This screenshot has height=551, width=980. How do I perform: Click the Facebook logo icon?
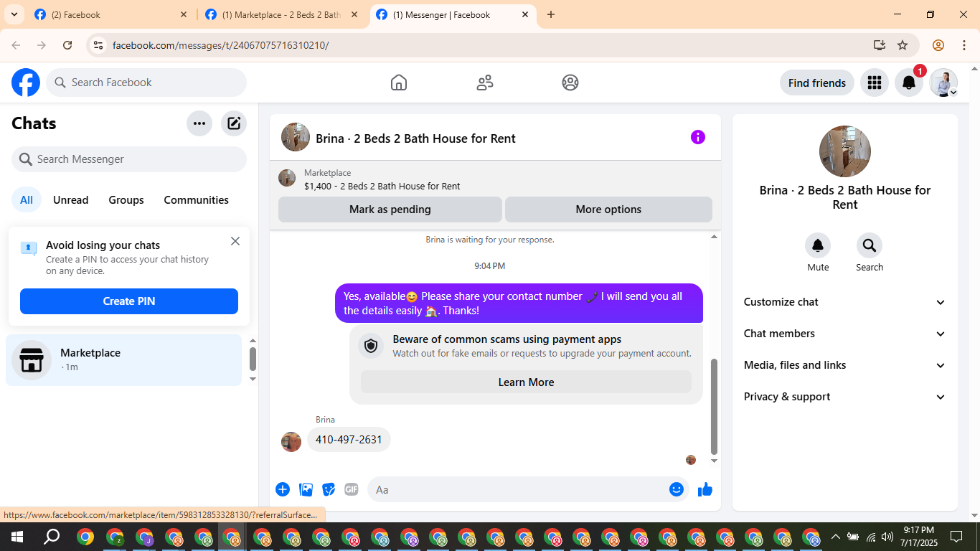click(x=26, y=83)
